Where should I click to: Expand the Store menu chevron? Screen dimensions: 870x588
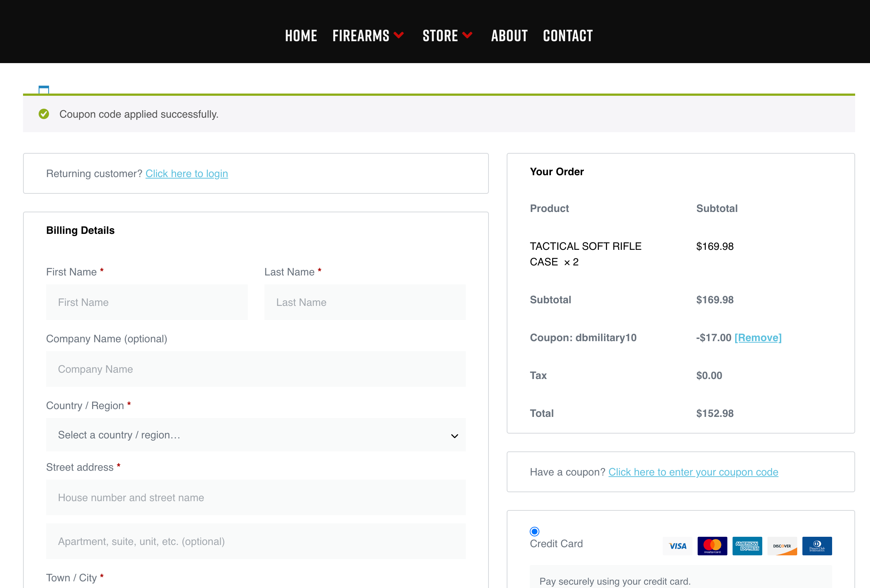[467, 35]
